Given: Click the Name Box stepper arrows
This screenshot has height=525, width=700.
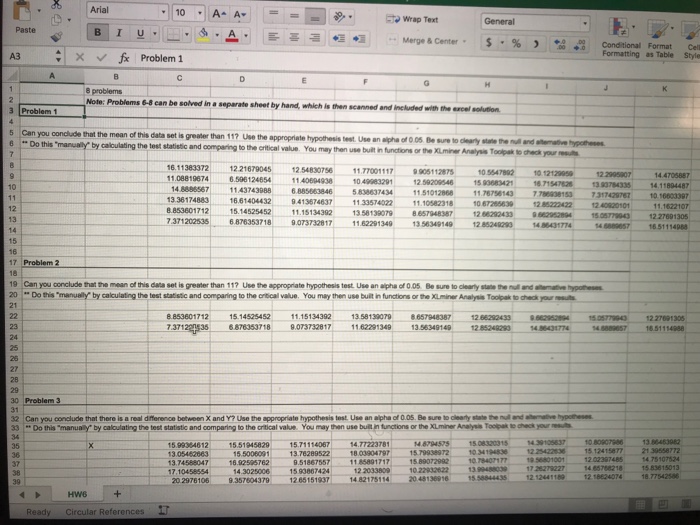Looking at the screenshot, I should tap(58, 56).
